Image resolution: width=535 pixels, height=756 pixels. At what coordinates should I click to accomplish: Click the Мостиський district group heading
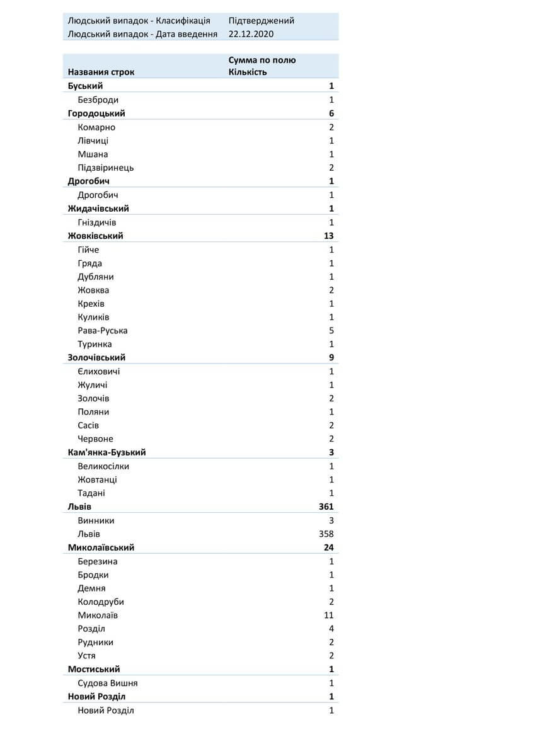pos(94,669)
